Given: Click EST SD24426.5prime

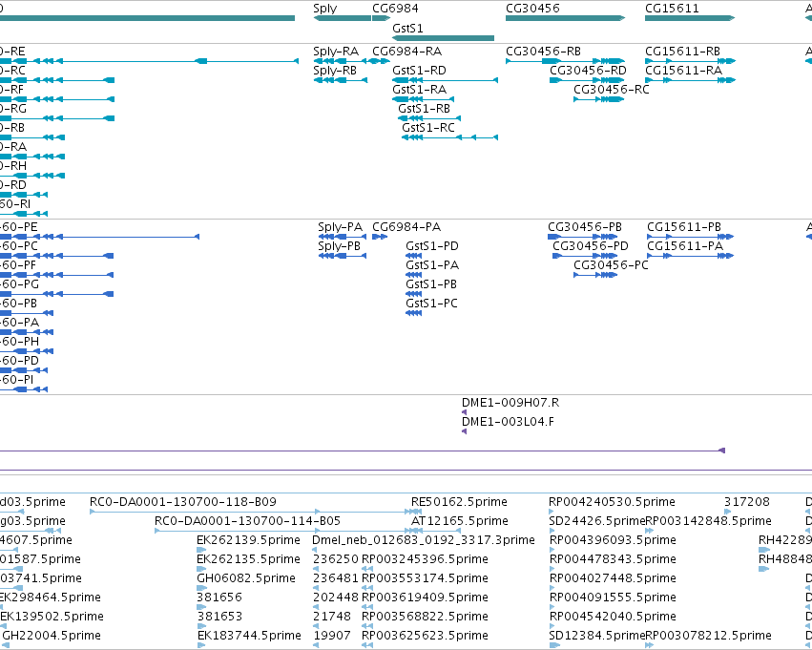Looking at the screenshot, I should pos(597,521).
